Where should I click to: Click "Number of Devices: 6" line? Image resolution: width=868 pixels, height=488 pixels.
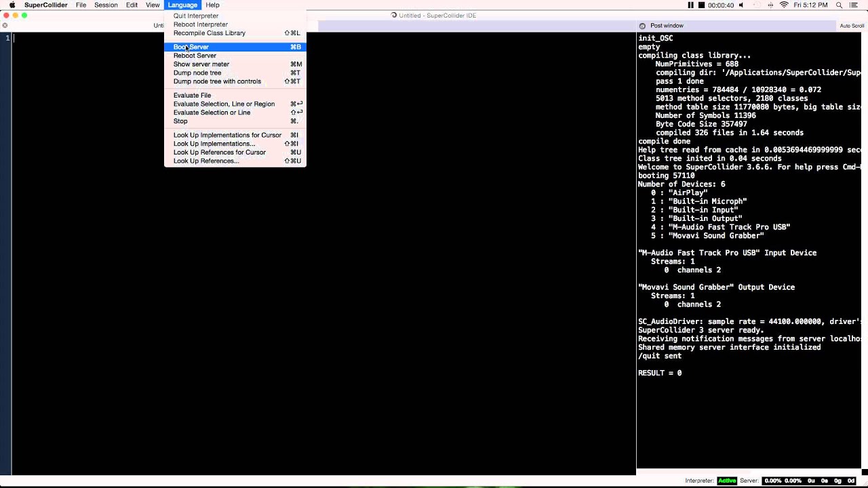coord(682,184)
